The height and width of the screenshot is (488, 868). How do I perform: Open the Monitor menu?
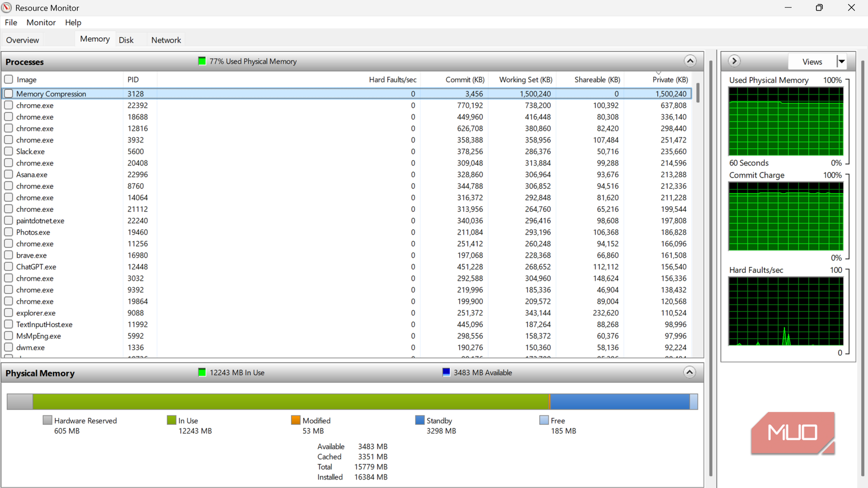point(41,22)
